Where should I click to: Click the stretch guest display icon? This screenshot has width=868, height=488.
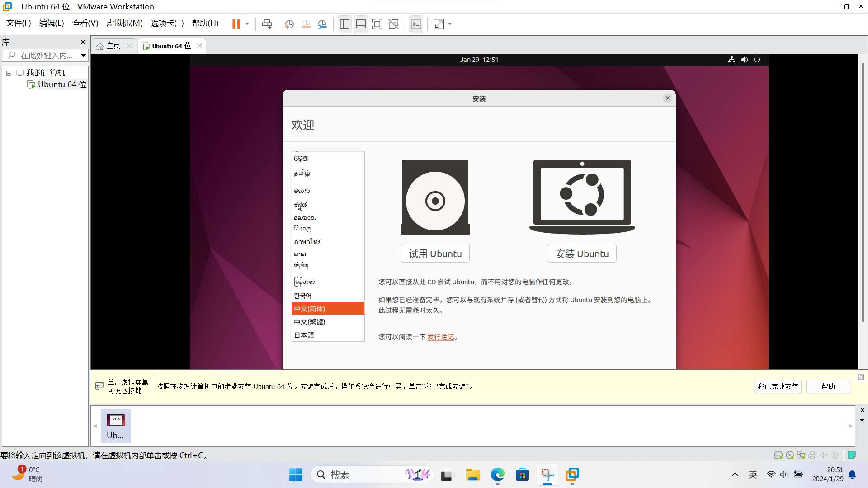click(439, 24)
